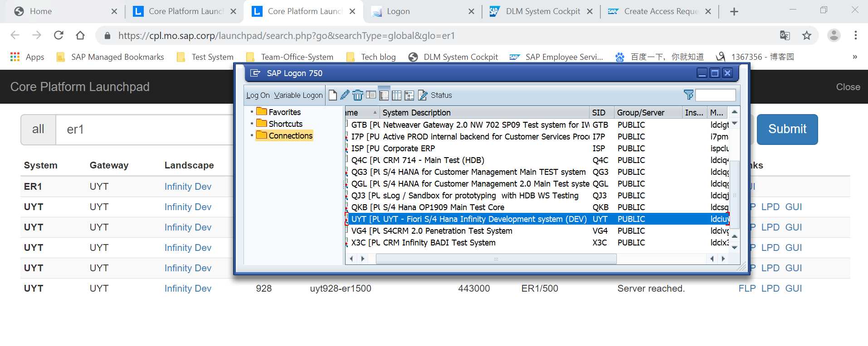868x346 pixels.
Task: Click the horizontal scrollbar right arrow at far right
Action: click(723, 259)
